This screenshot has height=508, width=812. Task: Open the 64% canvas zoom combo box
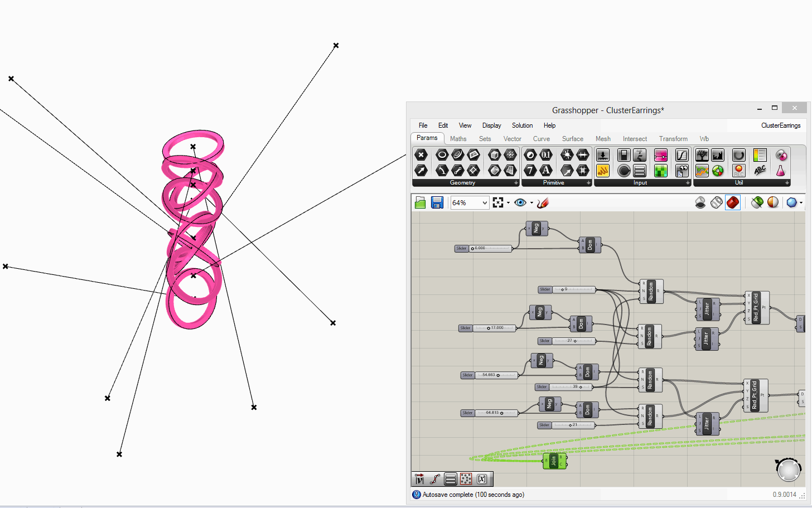pos(470,202)
